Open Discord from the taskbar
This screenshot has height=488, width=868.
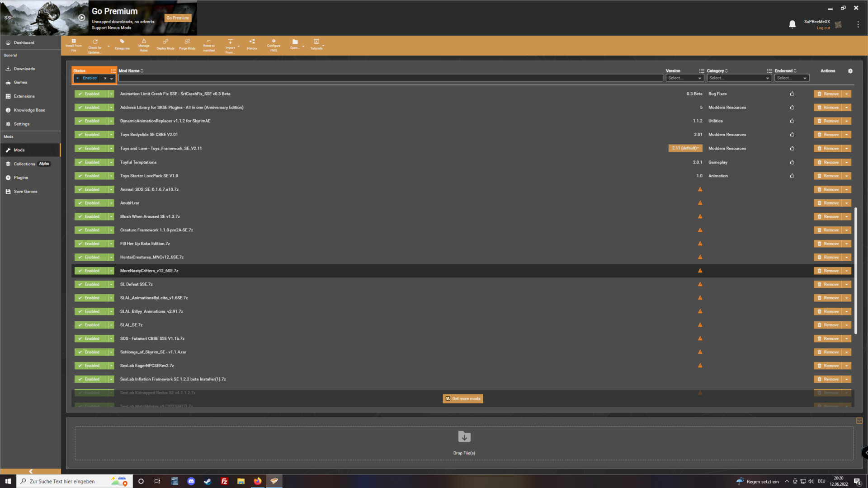pos(191,481)
